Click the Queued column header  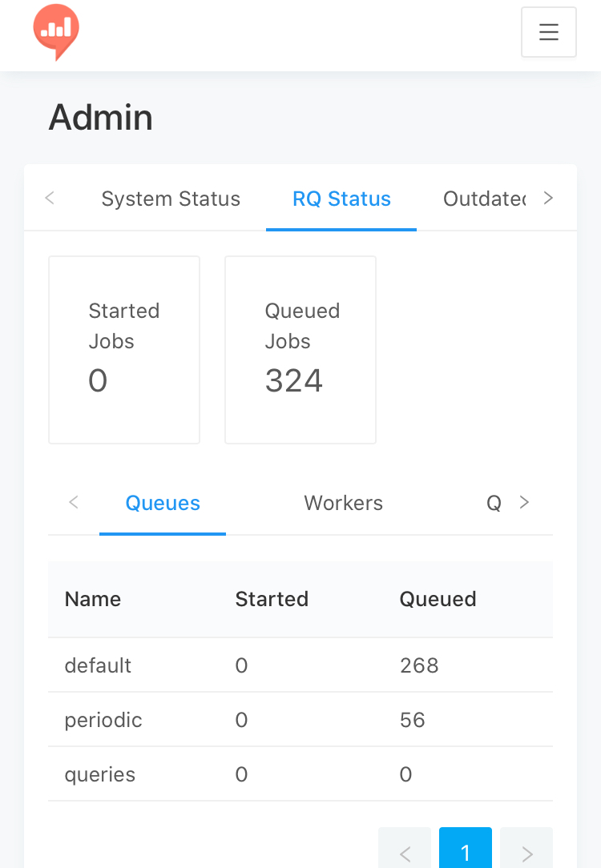[x=438, y=599]
